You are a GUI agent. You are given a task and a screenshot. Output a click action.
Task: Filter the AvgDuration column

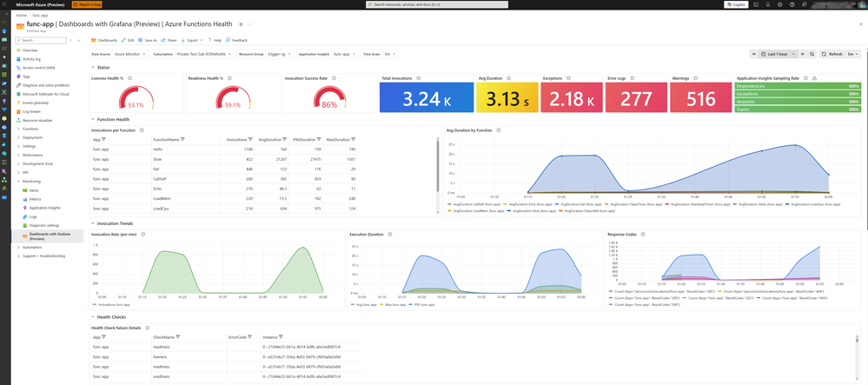[x=285, y=140]
